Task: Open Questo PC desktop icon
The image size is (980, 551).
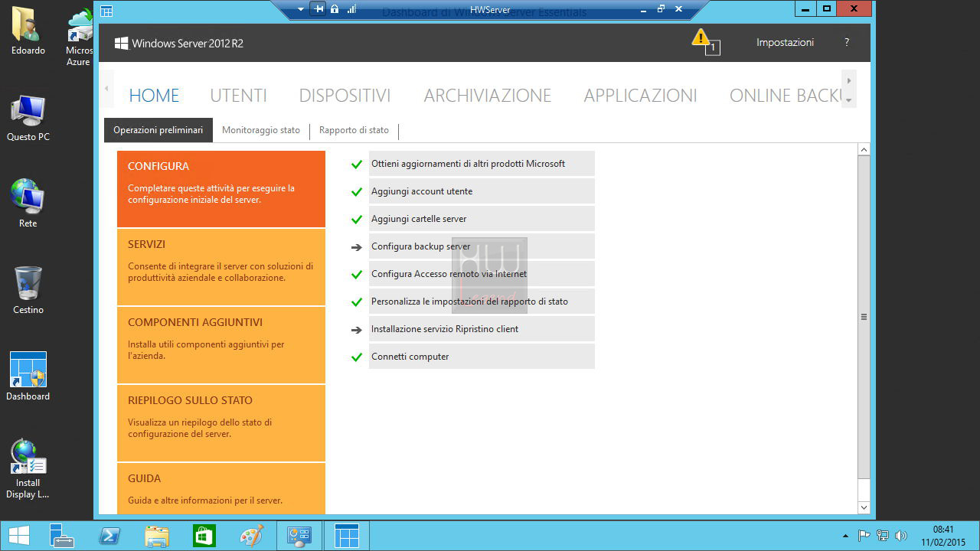Action: (x=28, y=119)
